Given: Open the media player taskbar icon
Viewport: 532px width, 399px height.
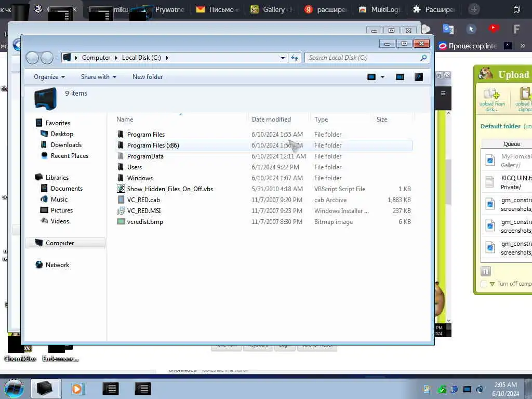Looking at the screenshot, I should [x=77, y=389].
